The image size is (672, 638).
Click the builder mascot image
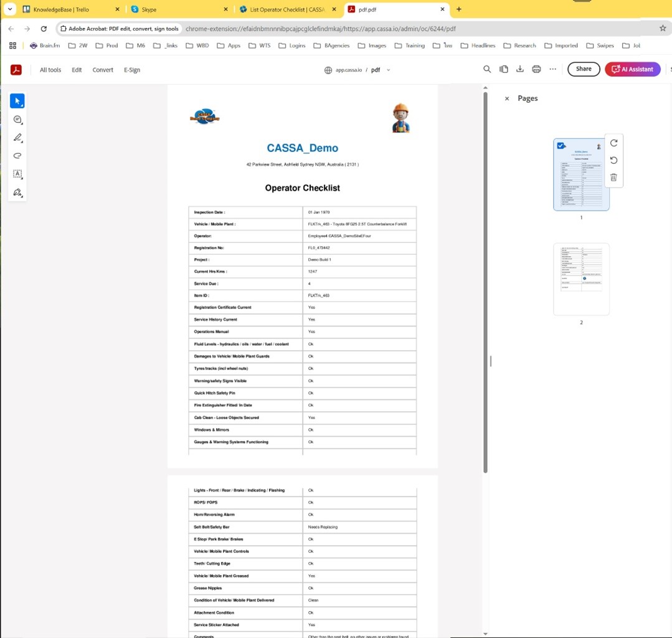click(x=400, y=118)
